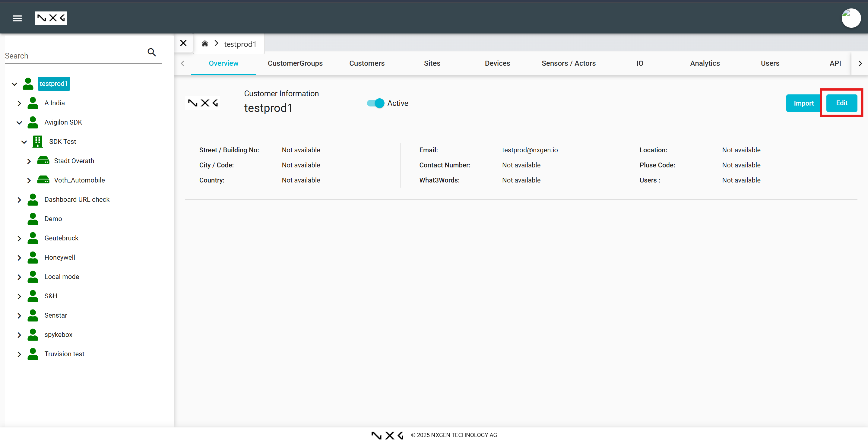
Task: Close the panel with X icon
Action: [183, 43]
